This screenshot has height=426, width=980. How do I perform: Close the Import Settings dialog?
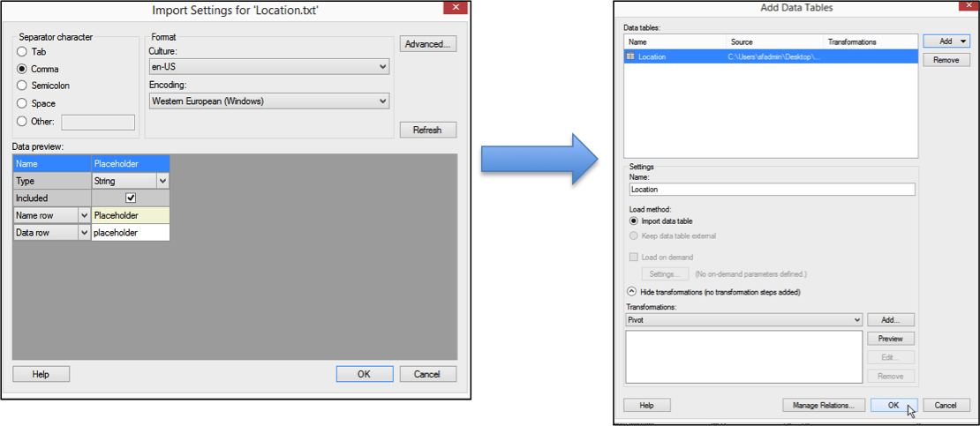[456, 8]
